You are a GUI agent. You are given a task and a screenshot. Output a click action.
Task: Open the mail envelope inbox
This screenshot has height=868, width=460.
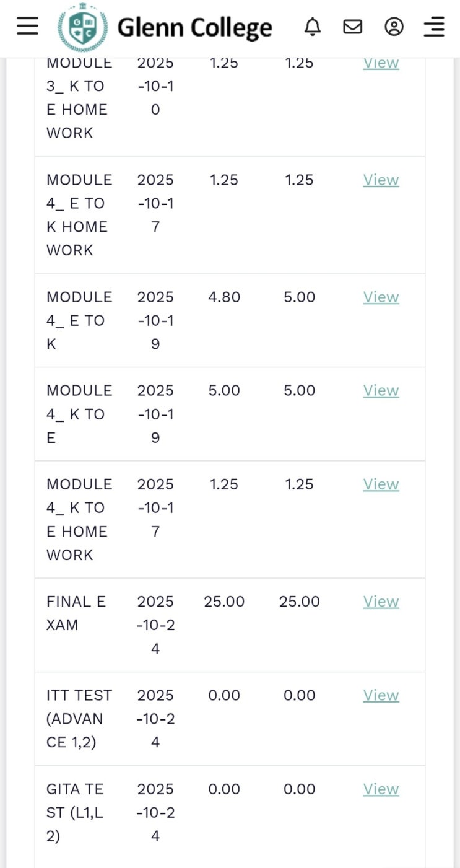(x=353, y=27)
